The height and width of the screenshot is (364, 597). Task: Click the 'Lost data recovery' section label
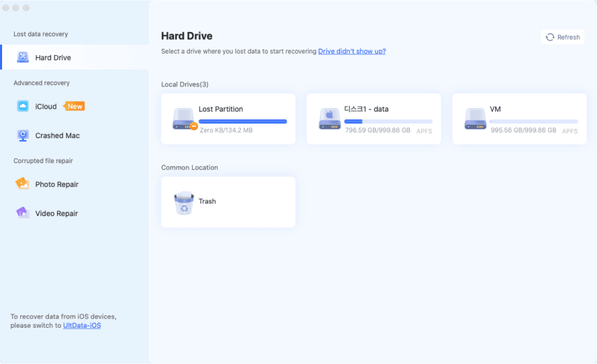tap(40, 34)
